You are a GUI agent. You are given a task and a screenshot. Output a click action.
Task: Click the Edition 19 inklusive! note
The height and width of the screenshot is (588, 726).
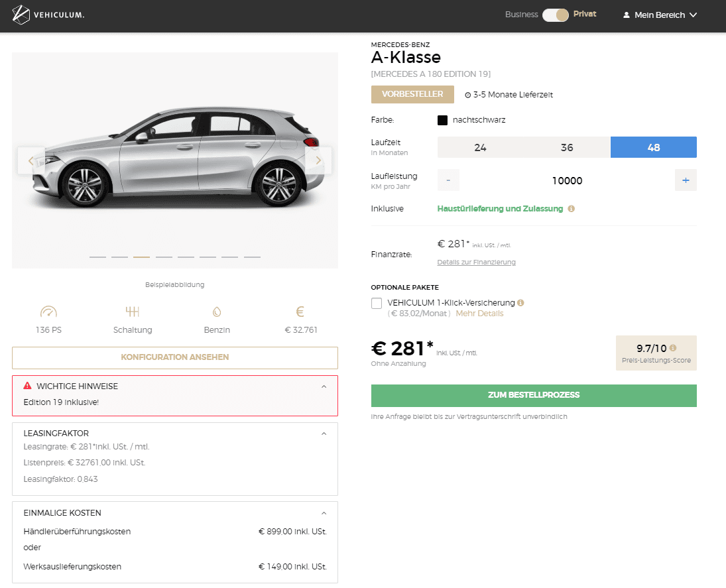[61, 402]
